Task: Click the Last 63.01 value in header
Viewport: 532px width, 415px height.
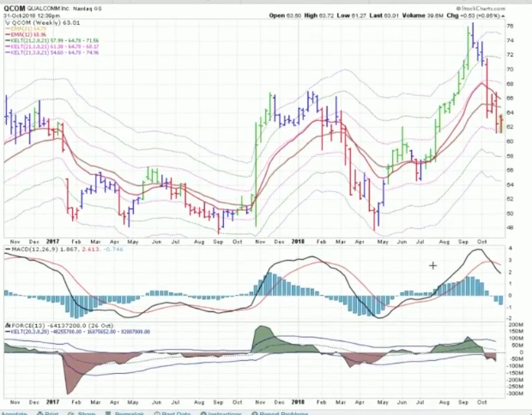Action: (x=384, y=15)
